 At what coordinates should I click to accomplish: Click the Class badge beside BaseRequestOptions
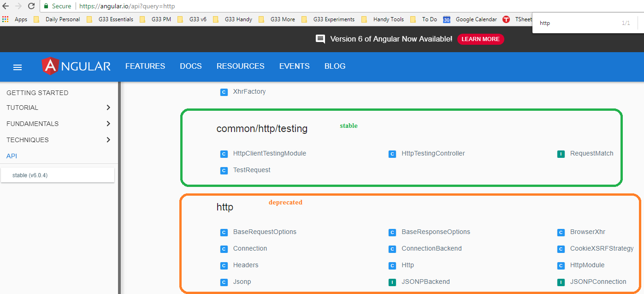[x=224, y=232]
